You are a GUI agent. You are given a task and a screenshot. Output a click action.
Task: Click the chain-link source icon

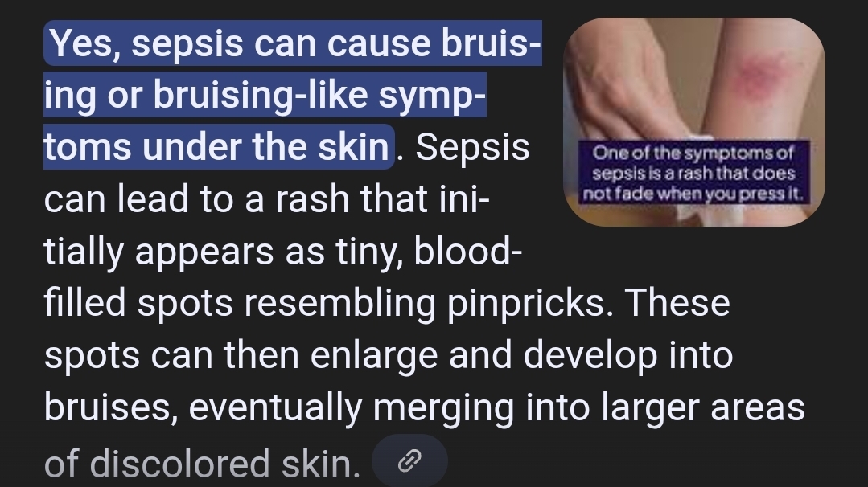pyautogui.click(x=409, y=460)
